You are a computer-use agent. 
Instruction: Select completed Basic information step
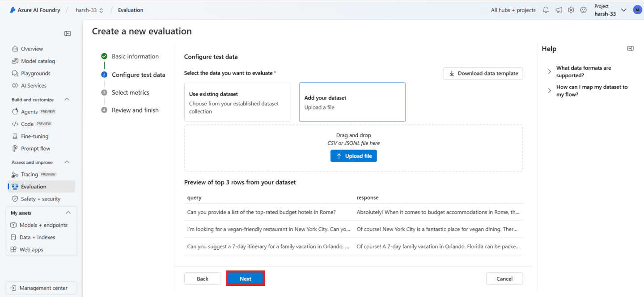(x=135, y=56)
